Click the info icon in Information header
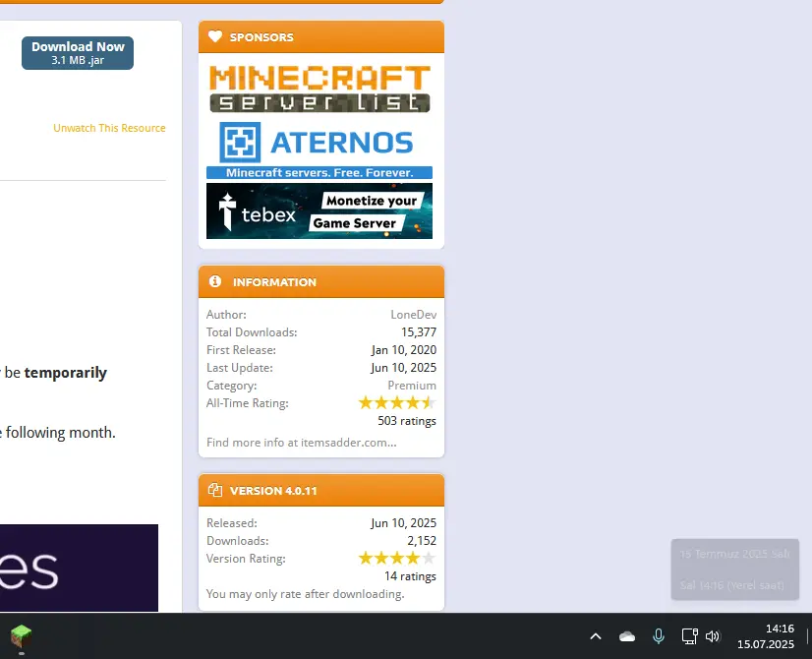The width and height of the screenshot is (812, 659). (x=215, y=281)
